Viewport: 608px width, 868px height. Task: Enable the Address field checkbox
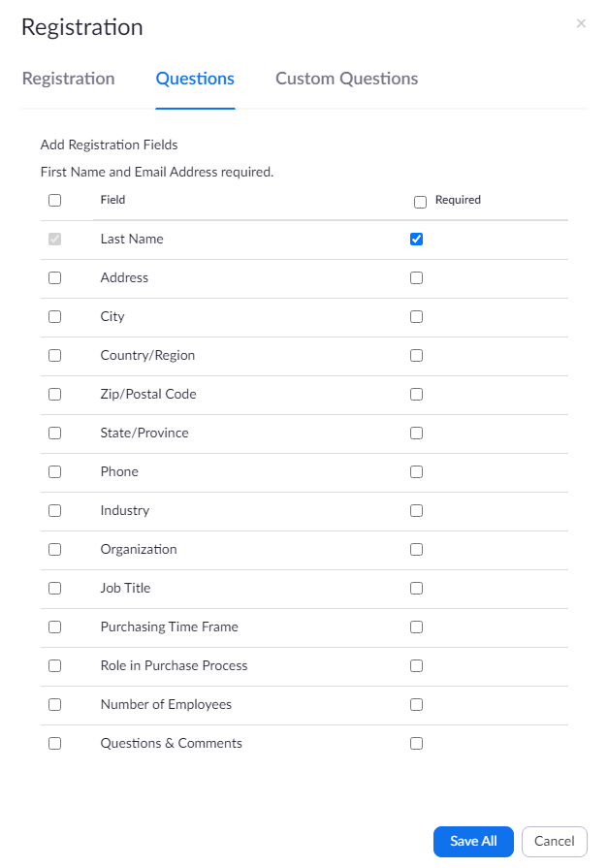pyautogui.click(x=54, y=277)
